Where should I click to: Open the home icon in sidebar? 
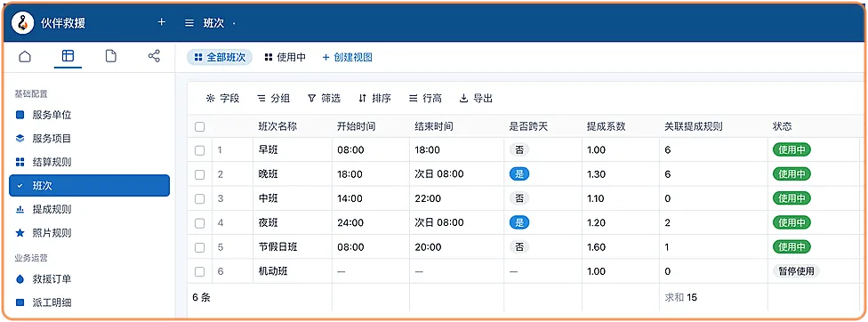pos(25,56)
